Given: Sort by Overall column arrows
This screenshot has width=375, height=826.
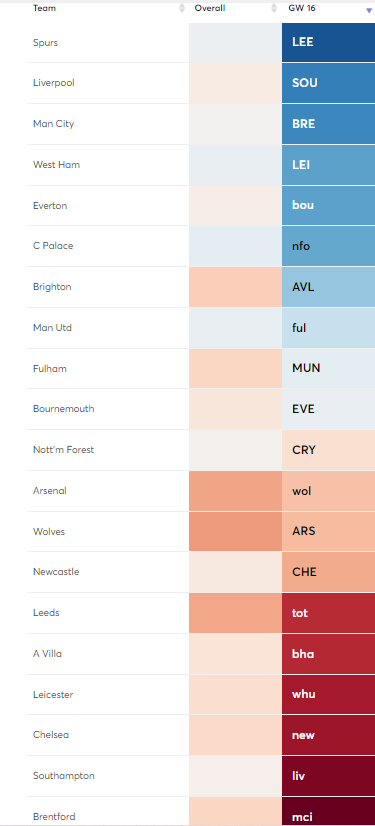Looking at the screenshot, I should click(274, 8).
